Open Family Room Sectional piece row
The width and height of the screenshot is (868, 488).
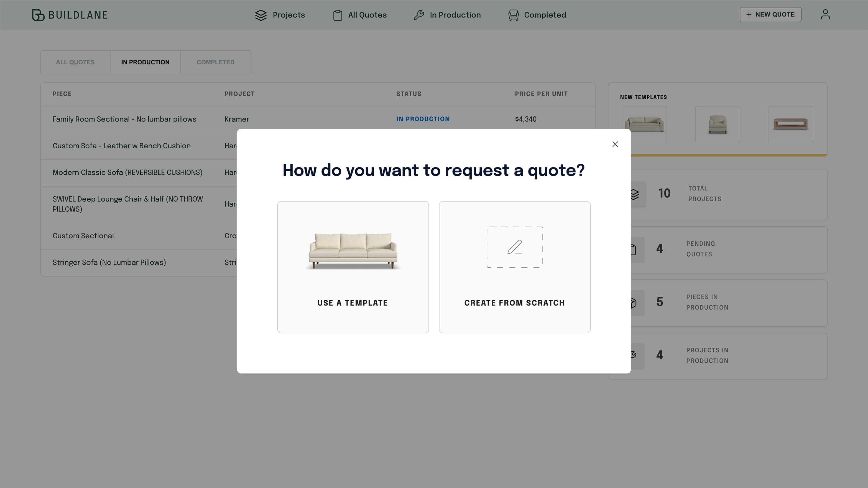tap(124, 119)
